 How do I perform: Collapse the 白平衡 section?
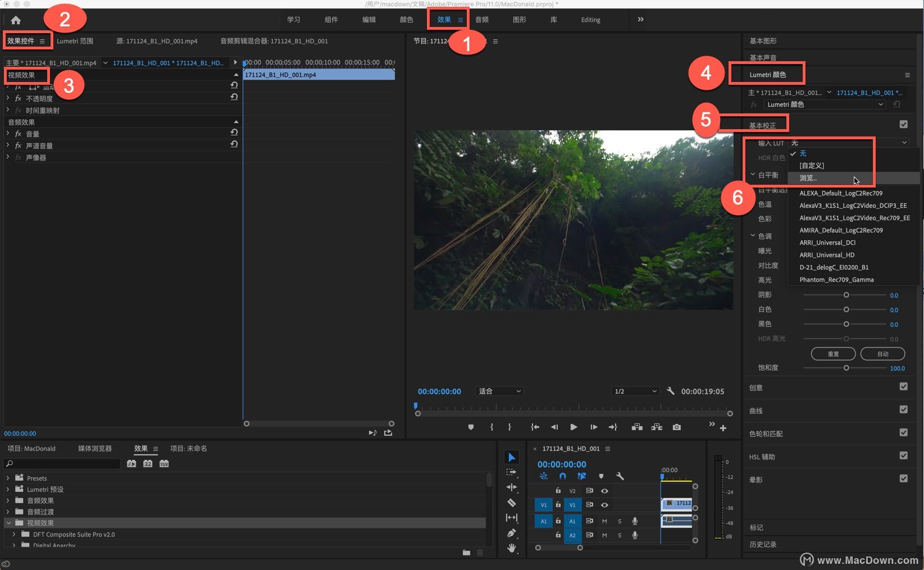[753, 175]
